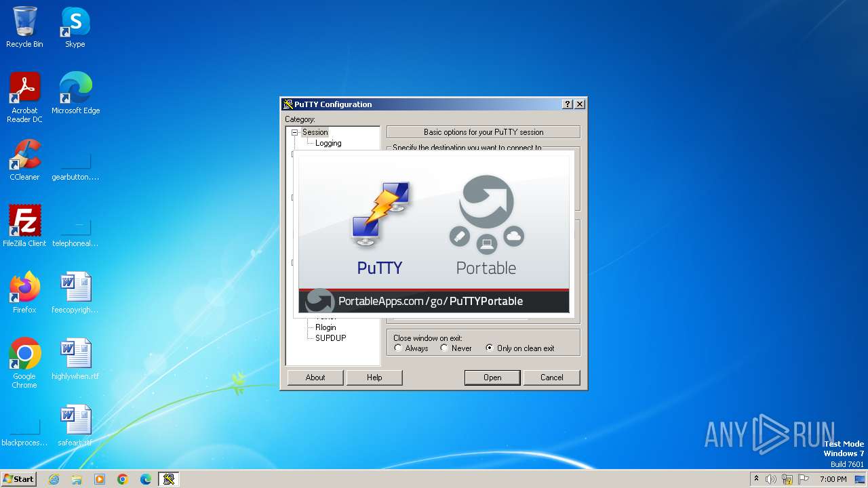Select the highlywhen.rtf document
Image resolution: width=868 pixels, height=488 pixels.
click(75, 359)
